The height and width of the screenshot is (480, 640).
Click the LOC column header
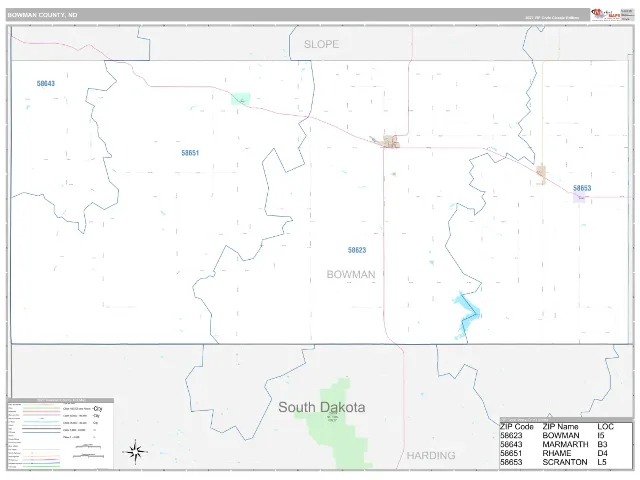point(605,427)
